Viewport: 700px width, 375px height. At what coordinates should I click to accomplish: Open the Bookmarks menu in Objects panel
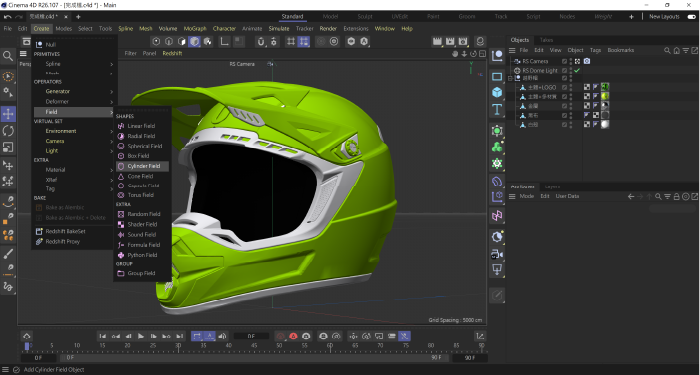pyautogui.click(x=621, y=50)
